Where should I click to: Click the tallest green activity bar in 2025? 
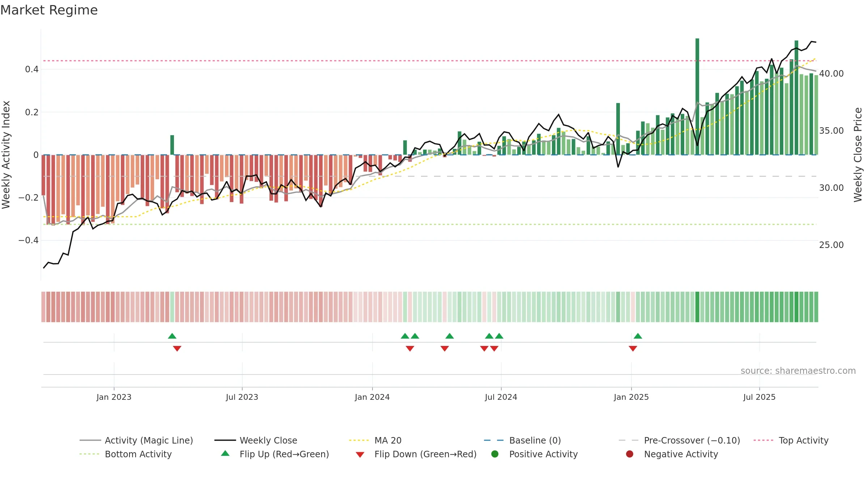tap(697, 97)
